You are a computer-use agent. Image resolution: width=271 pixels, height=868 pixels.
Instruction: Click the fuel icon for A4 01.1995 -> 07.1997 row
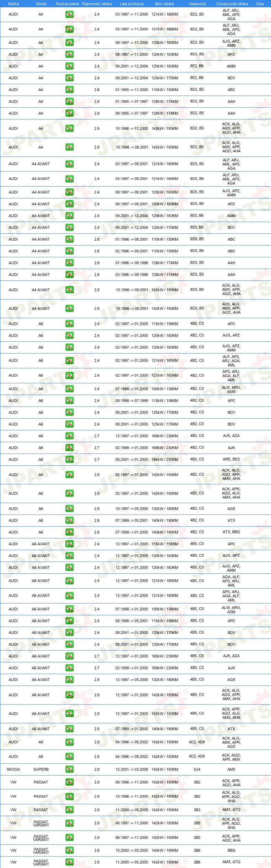[x=69, y=101]
